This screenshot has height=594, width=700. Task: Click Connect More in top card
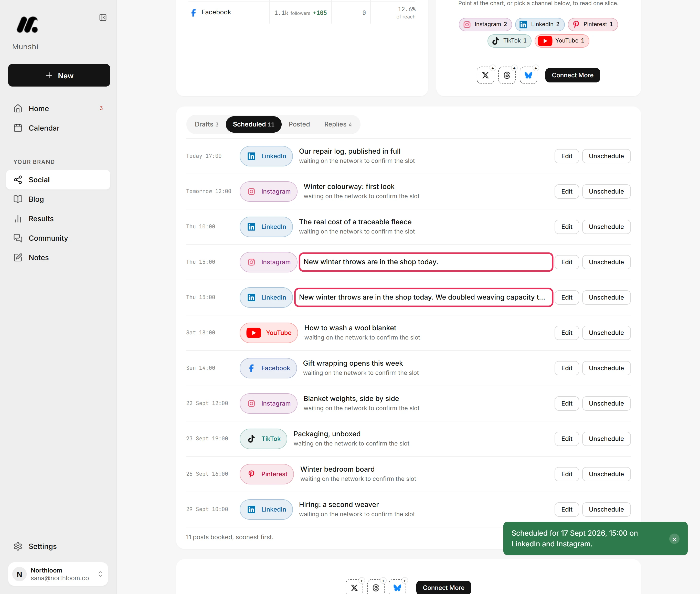click(x=572, y=75)
